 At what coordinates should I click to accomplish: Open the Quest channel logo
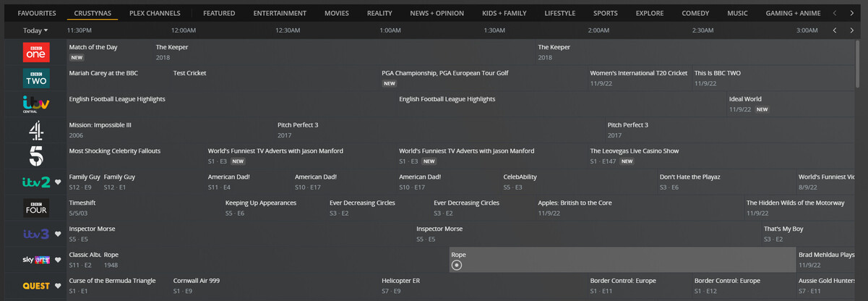coord(36,286)
